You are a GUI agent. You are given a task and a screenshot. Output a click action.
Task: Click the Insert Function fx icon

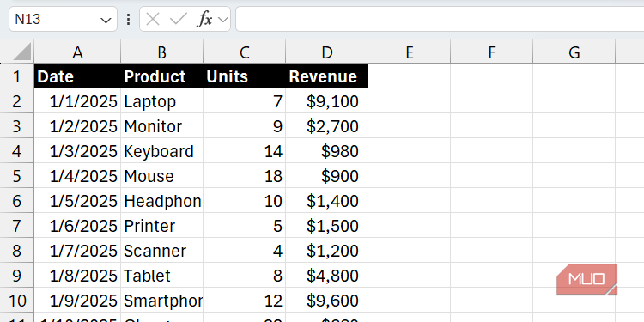tap(204, 19)
